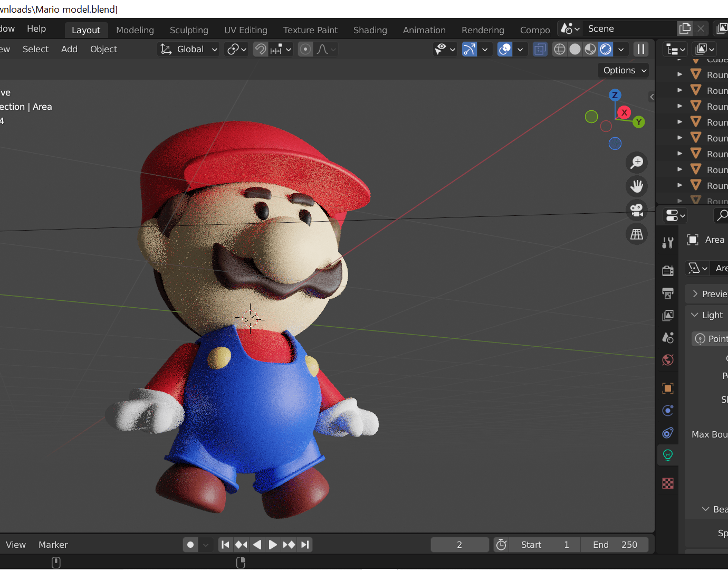This screenshot has height=570, width=728.
Task: Select material preview viewport shading
Action: click(590, 49)
